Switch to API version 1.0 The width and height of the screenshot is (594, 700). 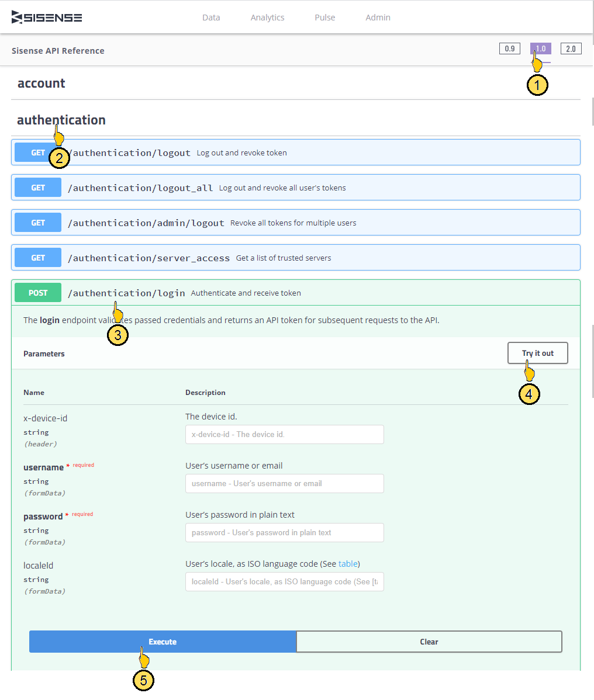540,48
